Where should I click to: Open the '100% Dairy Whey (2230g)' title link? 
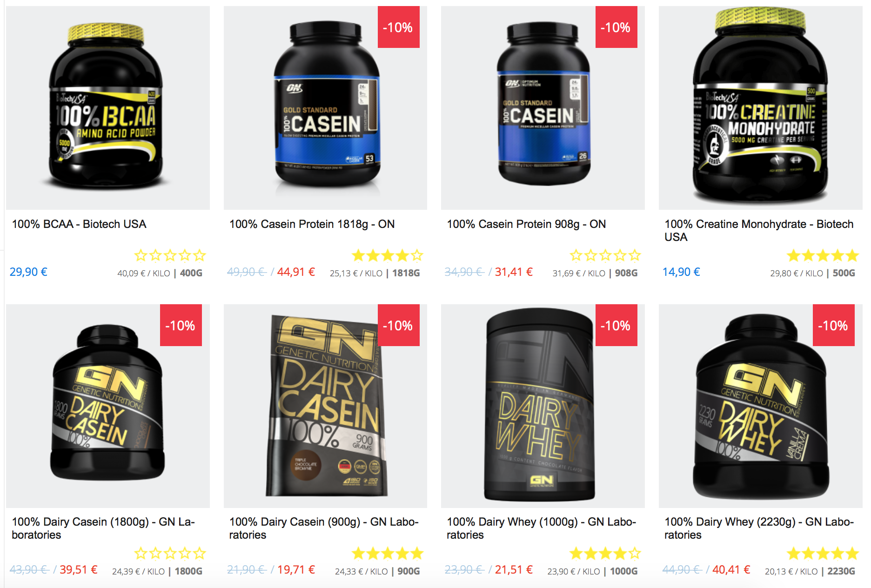(x=759, y=528)
